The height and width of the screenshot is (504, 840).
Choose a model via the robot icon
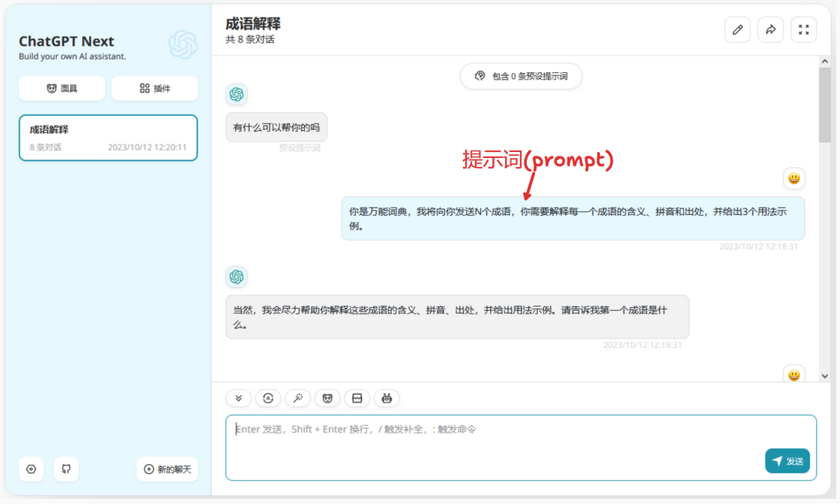pyautogui.click(x=387, y=398)
